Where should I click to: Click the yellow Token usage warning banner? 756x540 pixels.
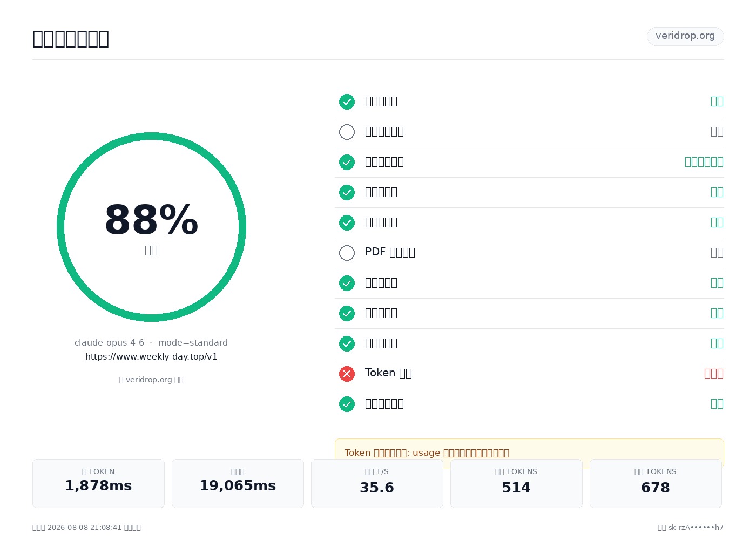[529, 453]
